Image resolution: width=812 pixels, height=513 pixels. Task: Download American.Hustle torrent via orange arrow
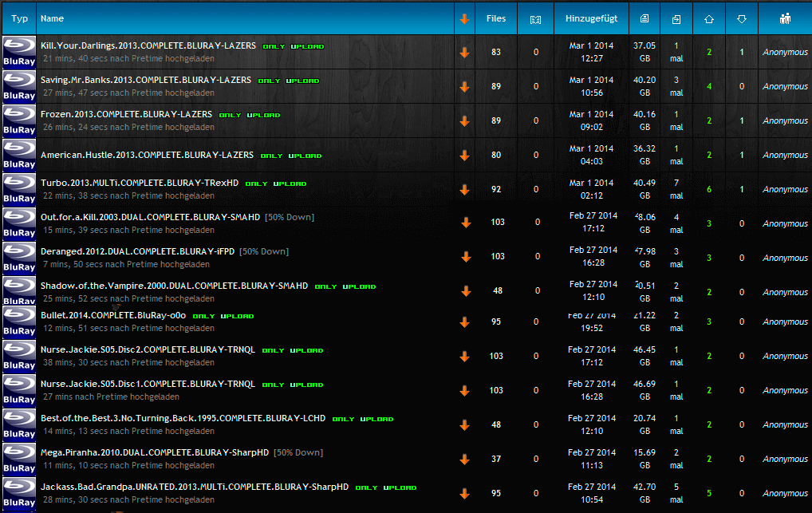point(464,155)
